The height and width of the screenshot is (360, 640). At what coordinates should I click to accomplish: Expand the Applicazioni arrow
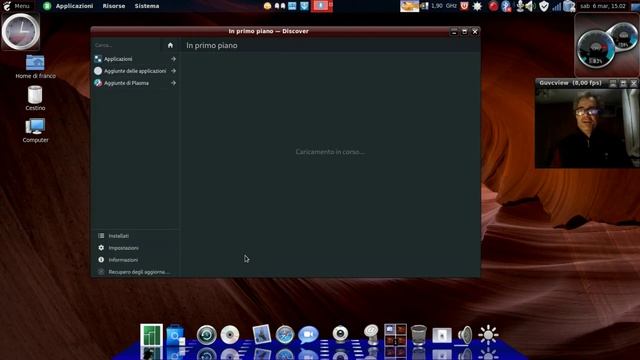(173, 59)
